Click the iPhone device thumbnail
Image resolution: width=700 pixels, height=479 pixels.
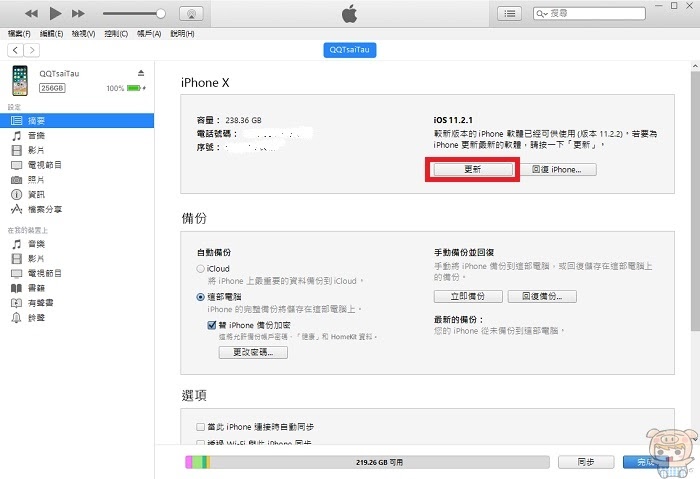(20, 80)
